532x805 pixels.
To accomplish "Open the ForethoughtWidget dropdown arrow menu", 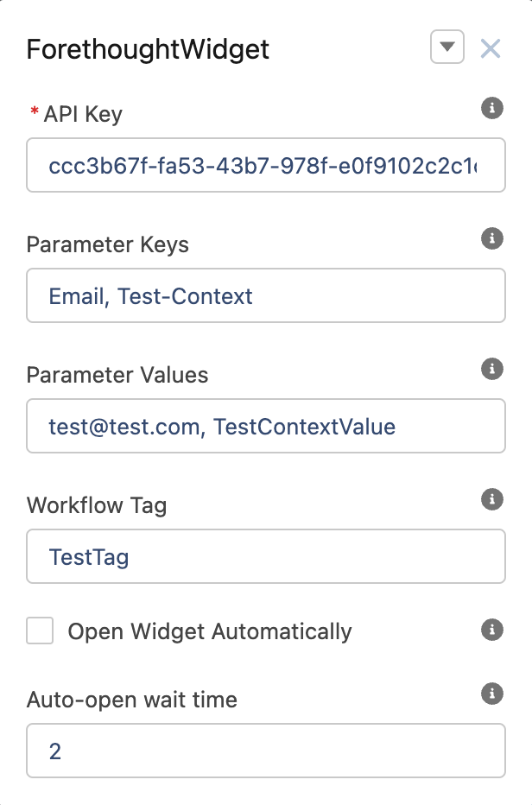I will point(447,47).
